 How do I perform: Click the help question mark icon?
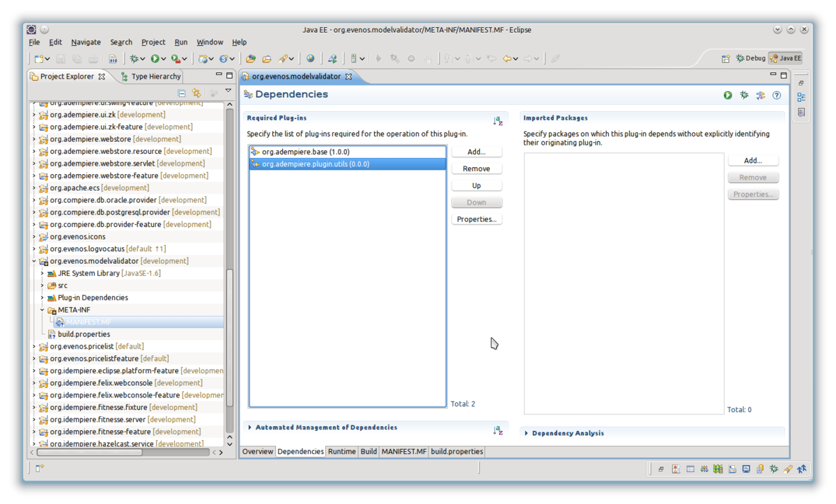click(x=777, y=95)
